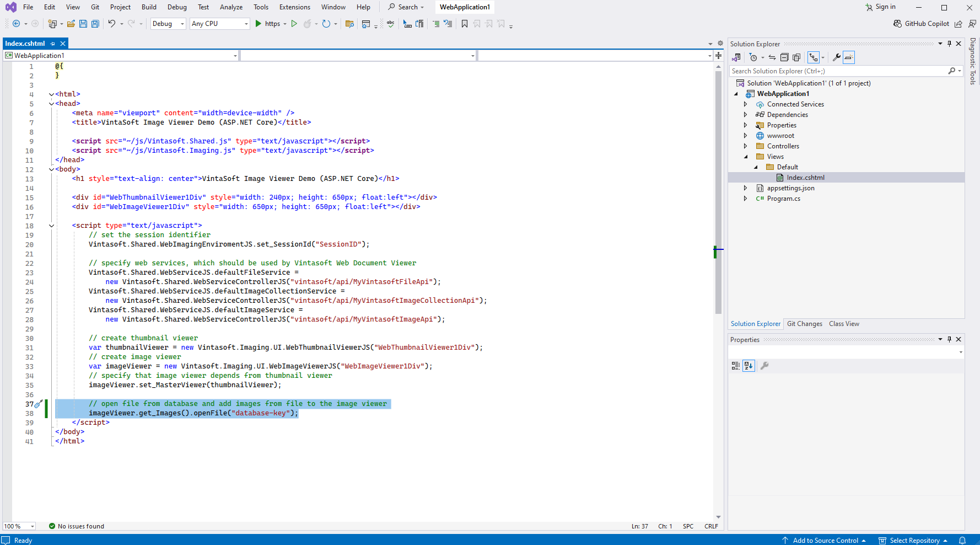This screenshot has width=980, height=545.
Task: Click the New Project toolbar icon
Action: 52,24
